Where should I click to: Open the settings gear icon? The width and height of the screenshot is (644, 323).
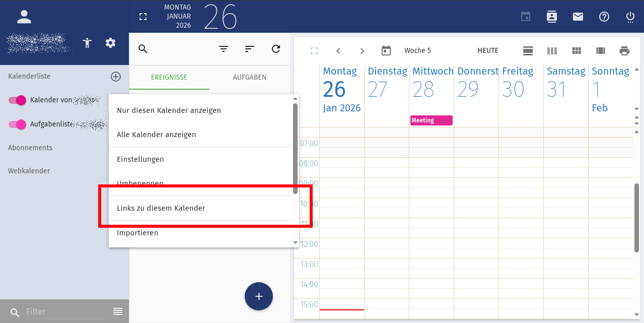pos(110,43)
